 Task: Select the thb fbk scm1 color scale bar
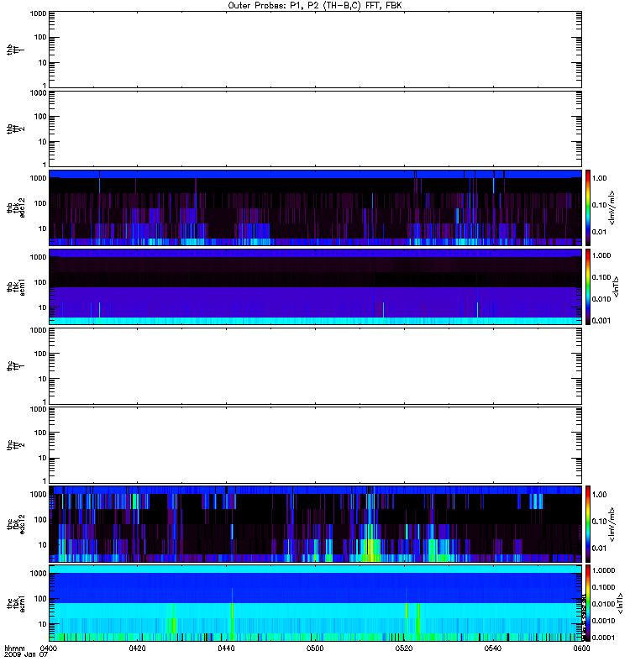pyautogui.click(x=588, y=286)
